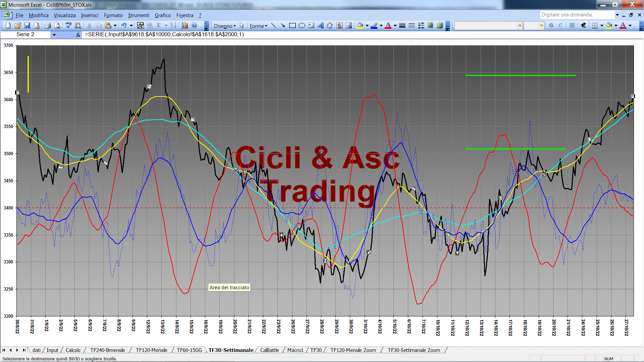The width and height of the screenshot is (644, 362).
Task: Insert Picture from file icon
Action: click(348, 25)
